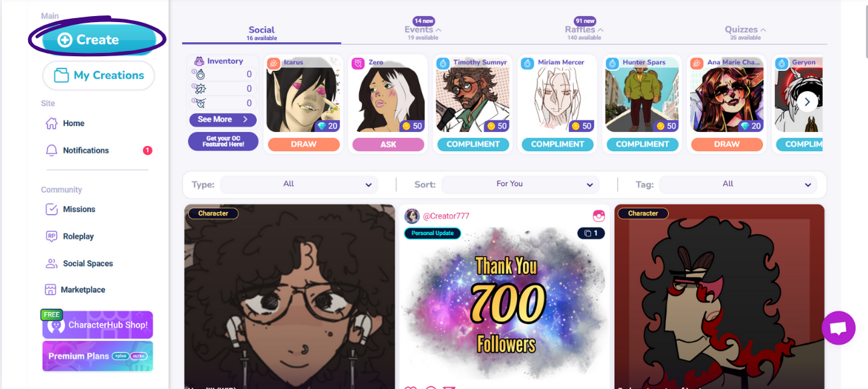Switch to the Quizzes tab
Screen dimensions: 868x389
point(745,29)
